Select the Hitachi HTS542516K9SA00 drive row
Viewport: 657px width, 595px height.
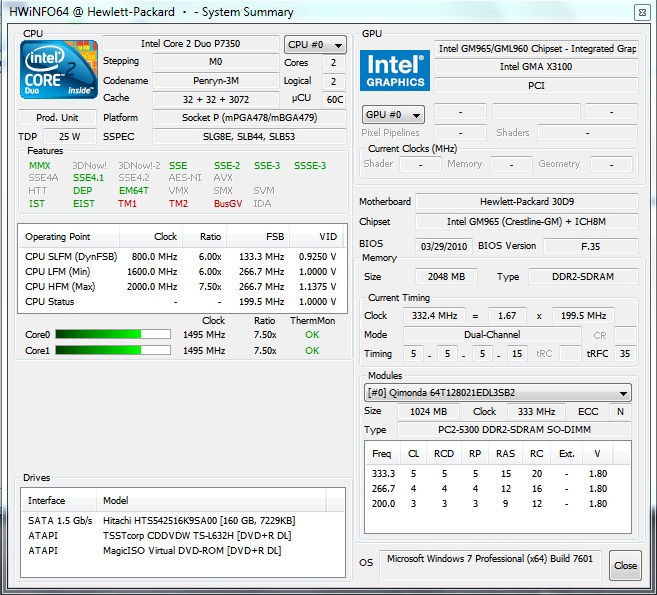coord(183,520)
